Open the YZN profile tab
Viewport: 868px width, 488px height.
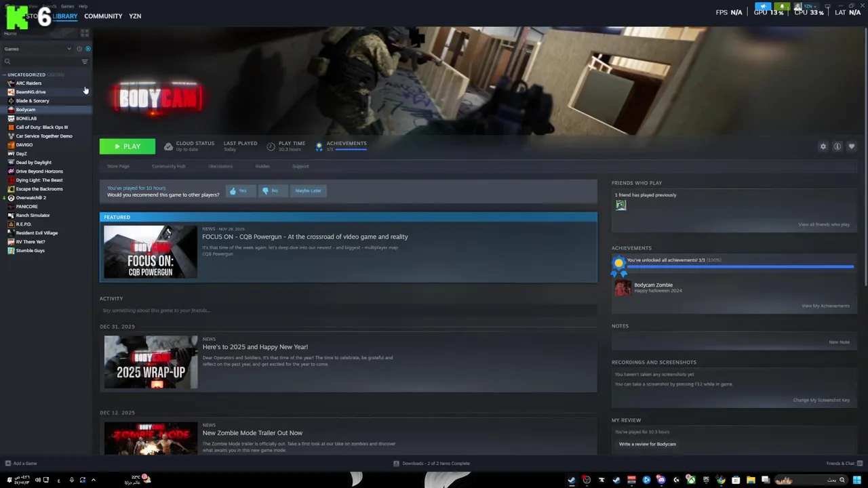click(x=135, y=16)
